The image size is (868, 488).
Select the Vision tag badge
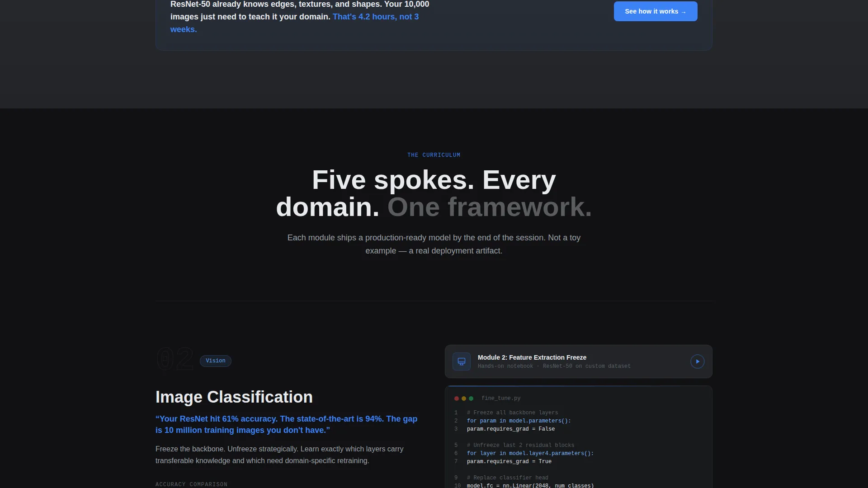[216, 361]
